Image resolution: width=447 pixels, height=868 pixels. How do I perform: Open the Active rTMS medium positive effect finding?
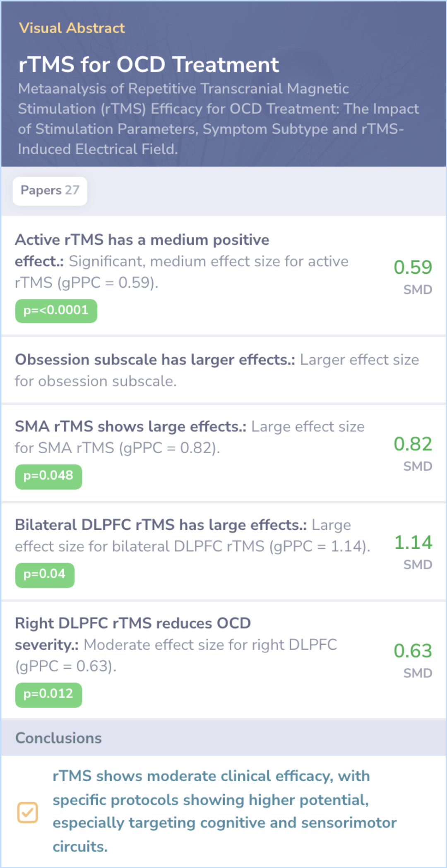pyautogui.click(x=182, y=261)
